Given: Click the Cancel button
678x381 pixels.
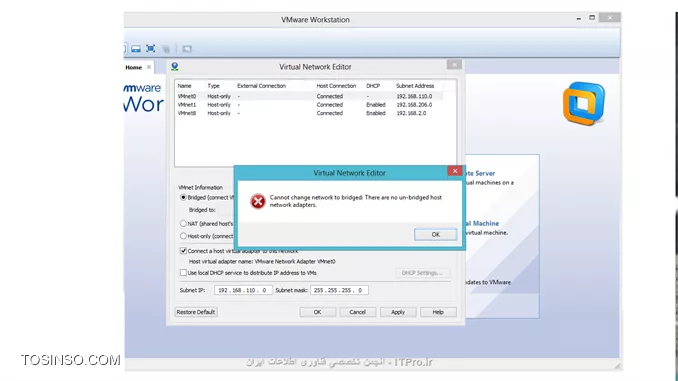Looking at the screenshot, I should coord(358,312).
